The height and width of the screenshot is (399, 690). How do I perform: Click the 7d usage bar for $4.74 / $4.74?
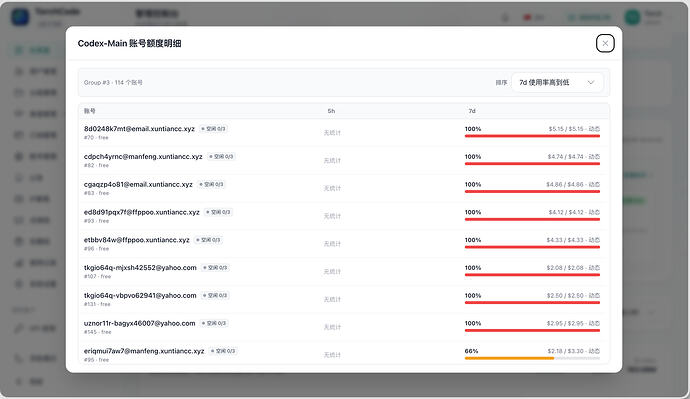(532, 164)
